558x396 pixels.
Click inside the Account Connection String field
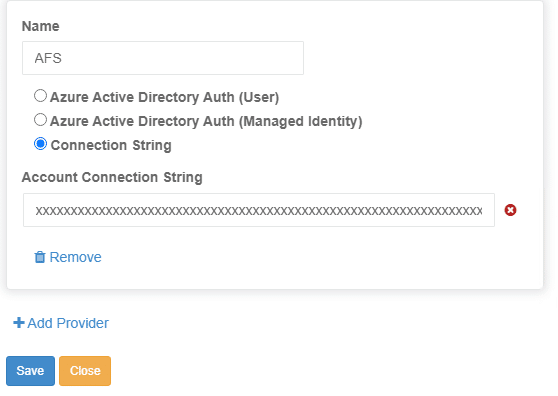point(259,210)
